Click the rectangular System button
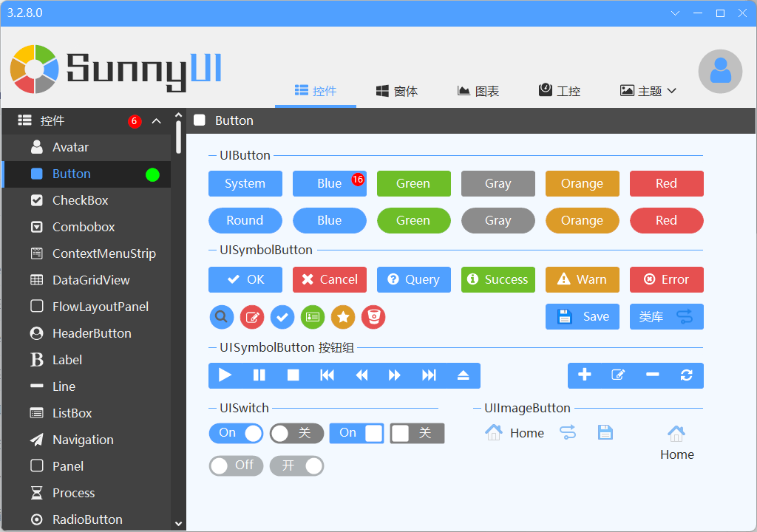The image size is (757, 532). click(245, 183)
